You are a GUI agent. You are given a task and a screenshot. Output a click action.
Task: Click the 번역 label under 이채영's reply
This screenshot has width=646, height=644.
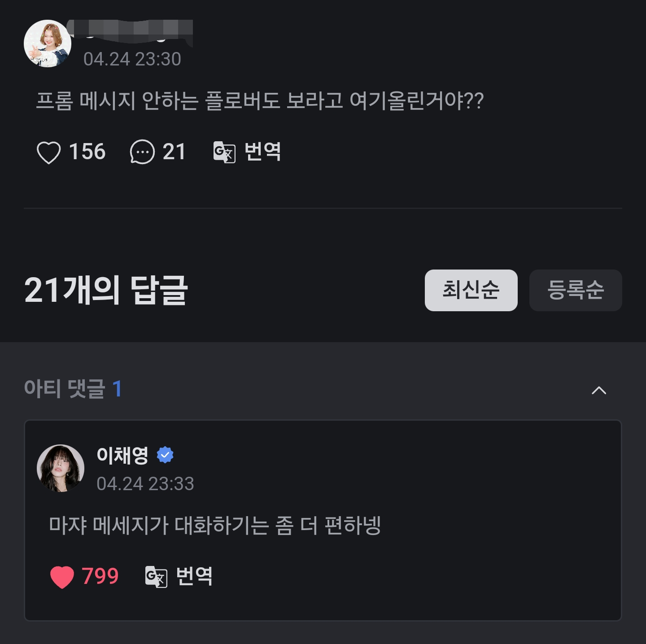click(x=194, y=576)
